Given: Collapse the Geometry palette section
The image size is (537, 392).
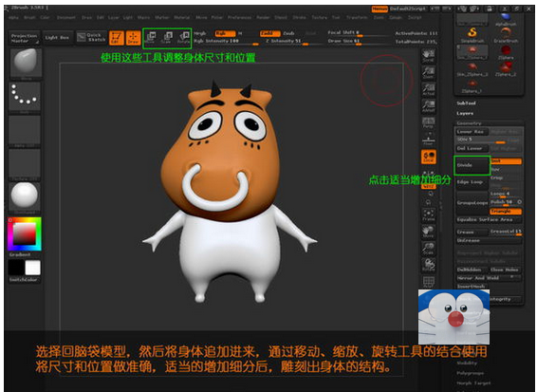Looking at the screenshot, I should click(x=469, y=123).
